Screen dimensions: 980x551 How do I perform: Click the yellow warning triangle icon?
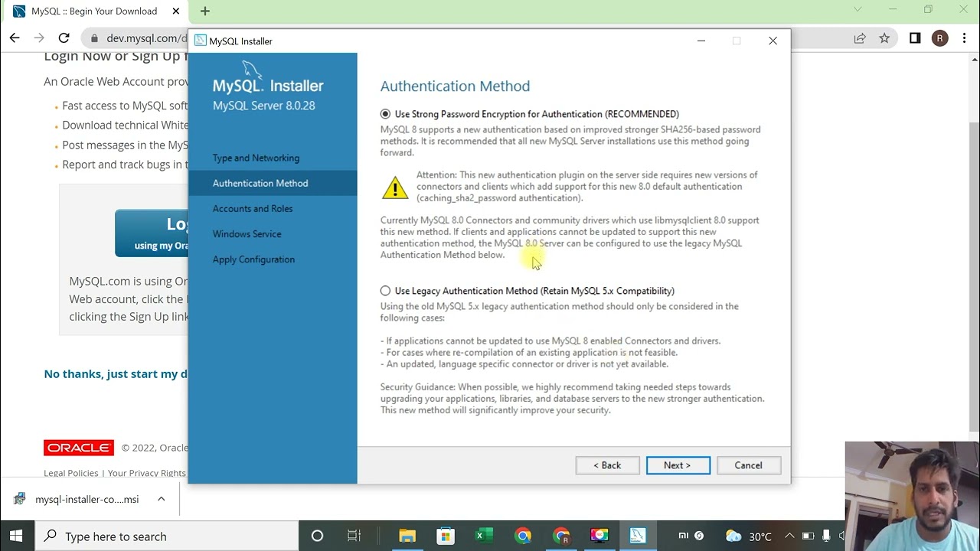tap(395, 187)
